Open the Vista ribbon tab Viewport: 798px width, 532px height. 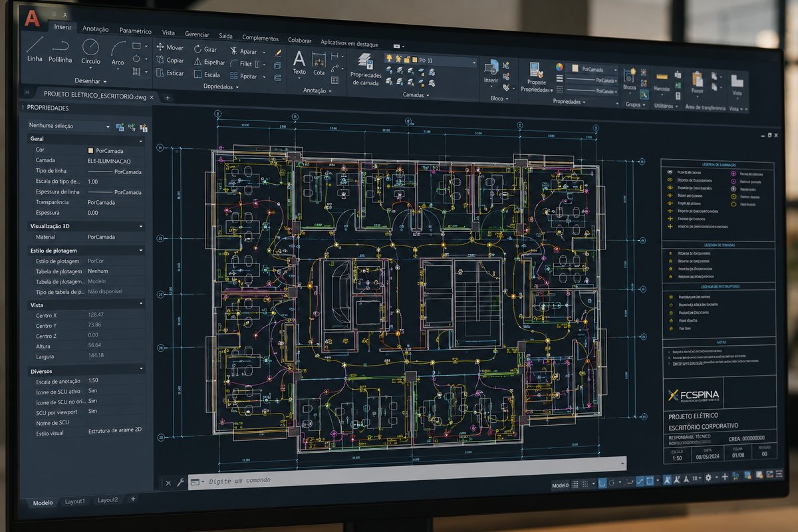click(x=169, y=32)
